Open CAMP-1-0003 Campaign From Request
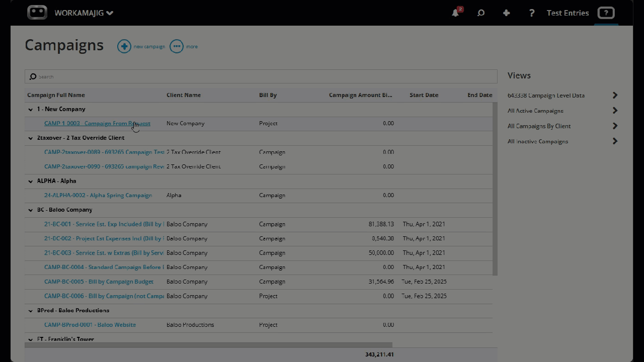 coord(97,123)
